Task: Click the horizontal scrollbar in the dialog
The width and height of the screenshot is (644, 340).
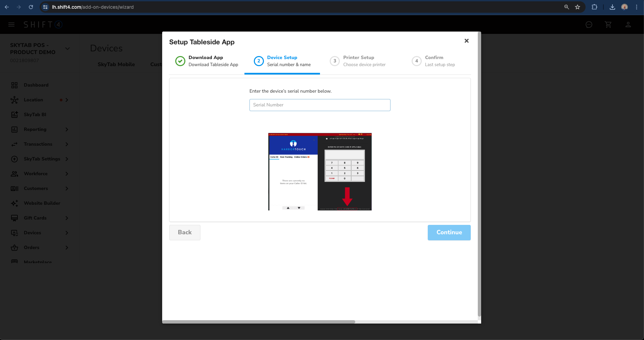Action: click(x=259, y=322)
